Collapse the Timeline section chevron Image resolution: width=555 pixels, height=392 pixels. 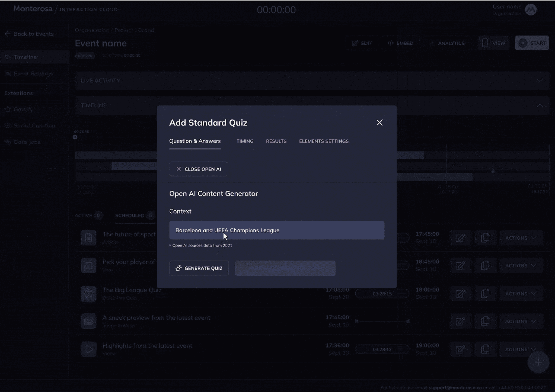click(540, 105)
